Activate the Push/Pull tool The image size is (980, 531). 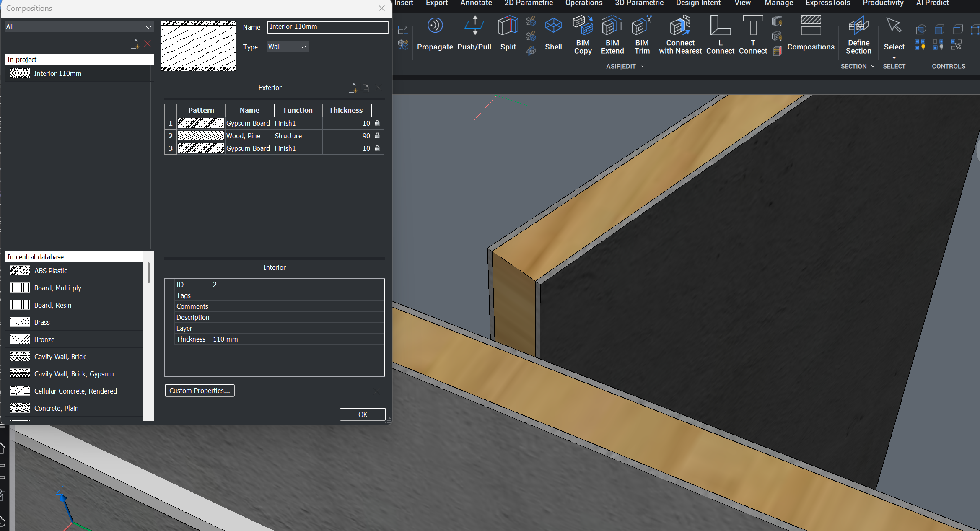tap(474, 34)
